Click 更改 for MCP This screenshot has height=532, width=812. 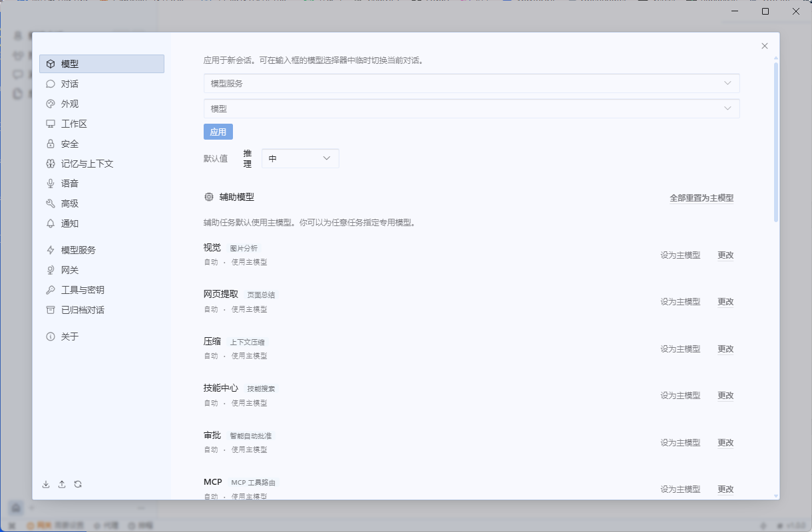pos(725,489)
